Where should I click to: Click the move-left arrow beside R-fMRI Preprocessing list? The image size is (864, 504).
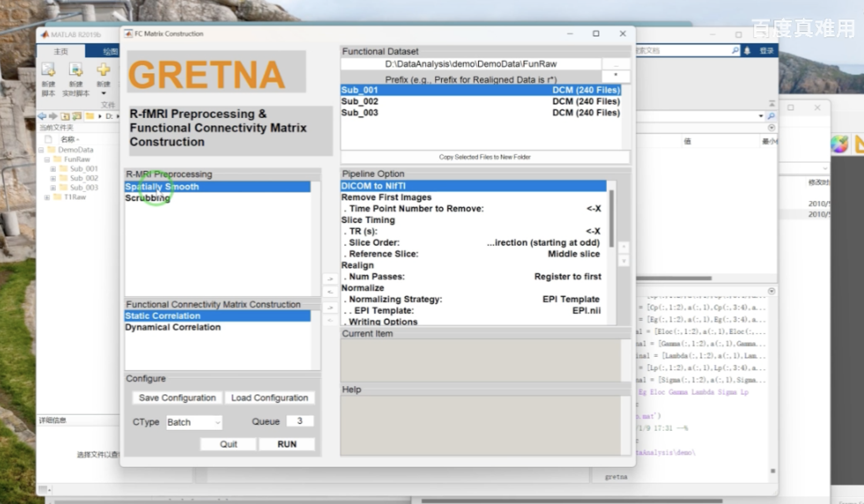coord(330,292)
